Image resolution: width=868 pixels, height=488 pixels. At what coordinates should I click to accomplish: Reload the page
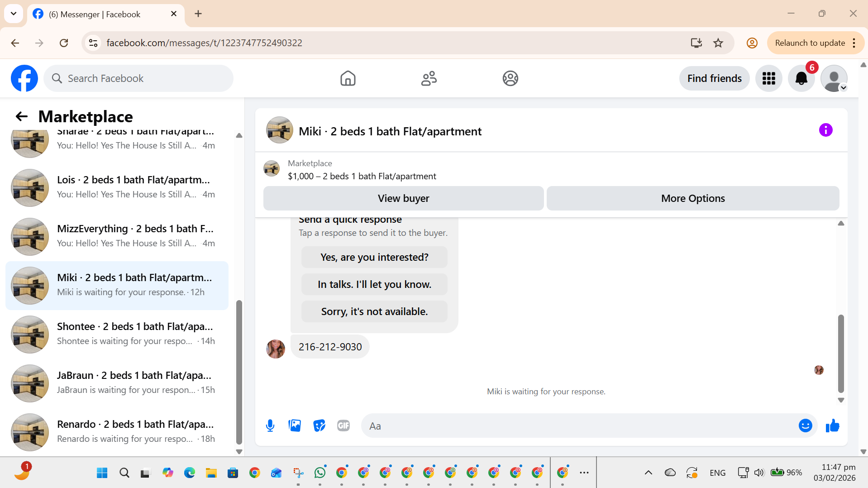pyautogui.click(x=64, y=43)
